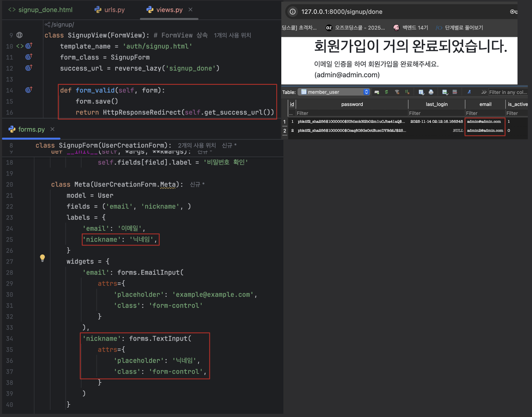Select the NULL last_login cell

pyautogui.click(x=436, y=130)
